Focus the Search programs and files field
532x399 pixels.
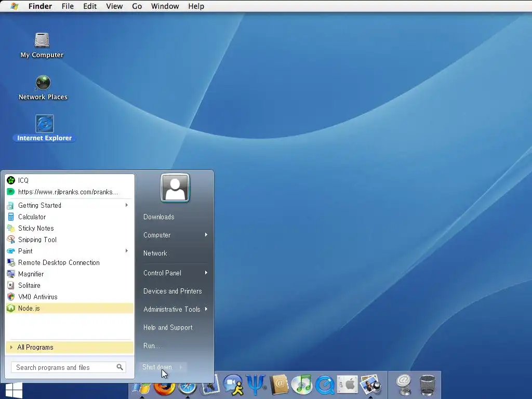[69, 367]
